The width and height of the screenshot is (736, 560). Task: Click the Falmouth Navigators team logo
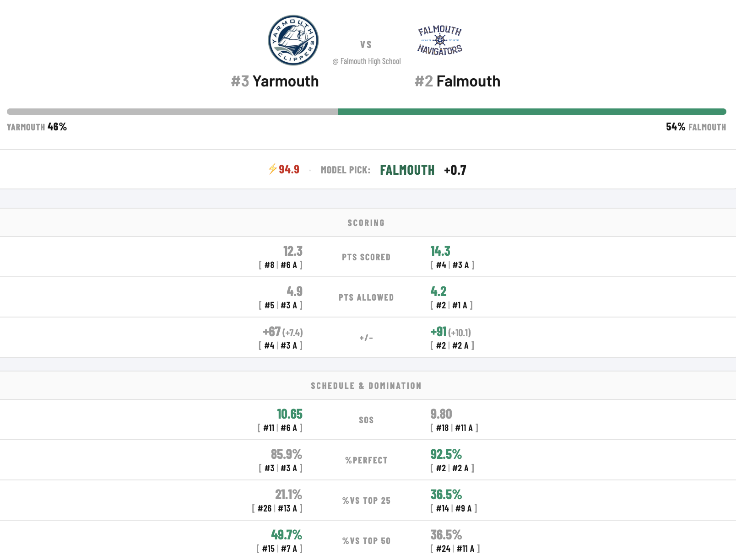point(440,40)
